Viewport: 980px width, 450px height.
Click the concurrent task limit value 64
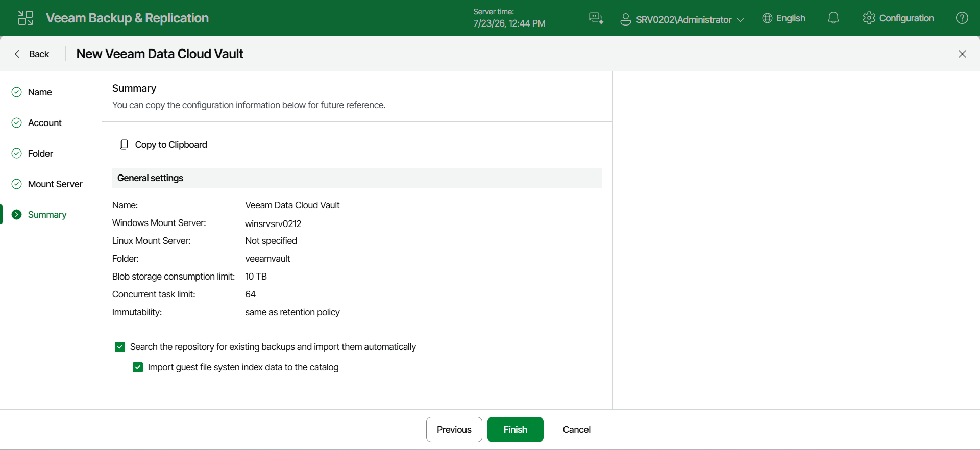tap(250, 294)
